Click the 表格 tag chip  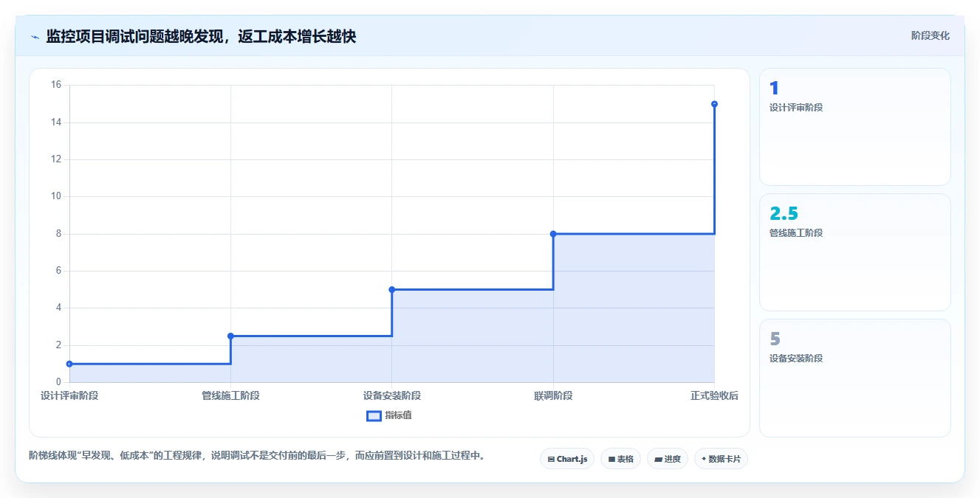click(x=620, y=459)
